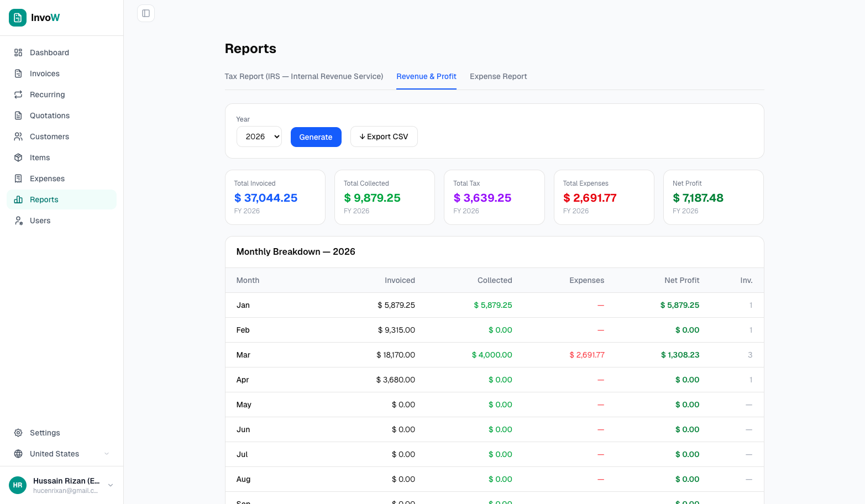The width and height of the screenshot is (865, 504).
Task: Click the Inv. column header
Action: [746, 280]
